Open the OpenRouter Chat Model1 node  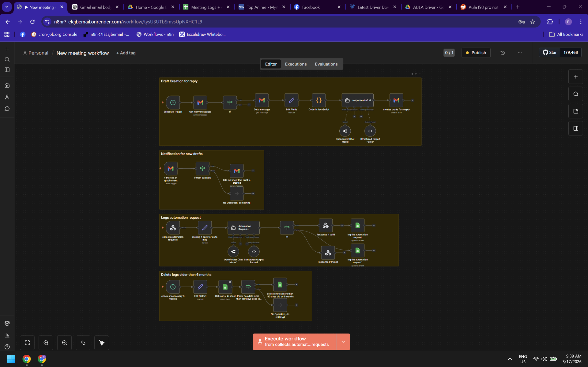[x=233, y=252]
